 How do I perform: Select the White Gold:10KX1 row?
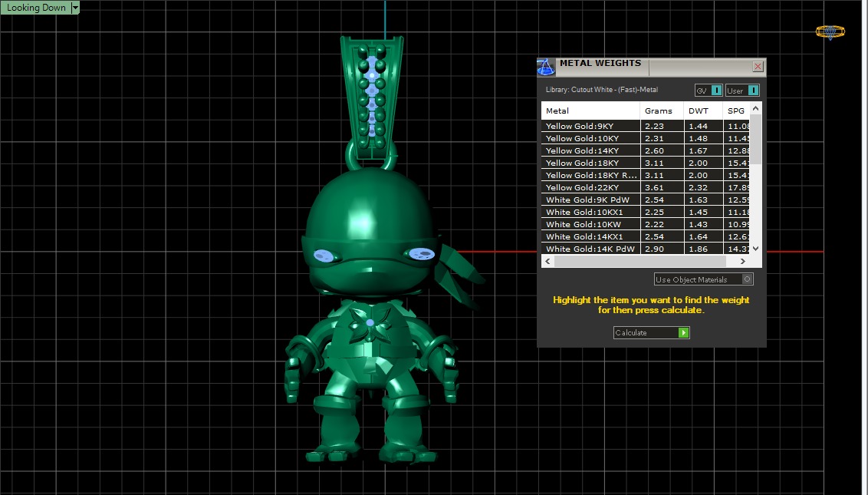[x=646, y=212]
